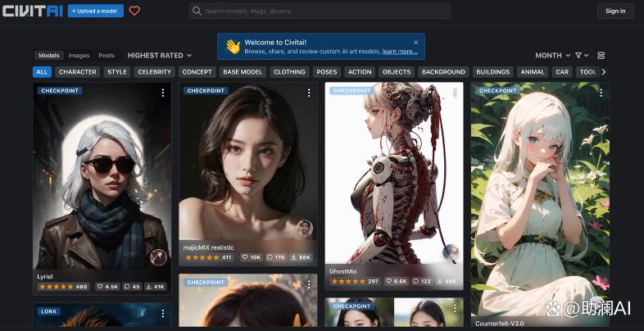
Task: Open the majicMIX realistic card options menu
Action: (309, 93)
